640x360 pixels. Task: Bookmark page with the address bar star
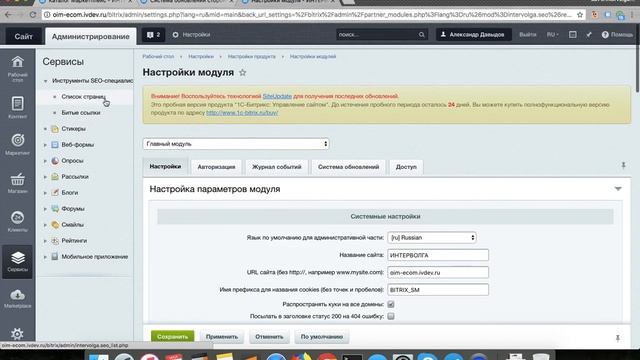click(x=580, y=15)
